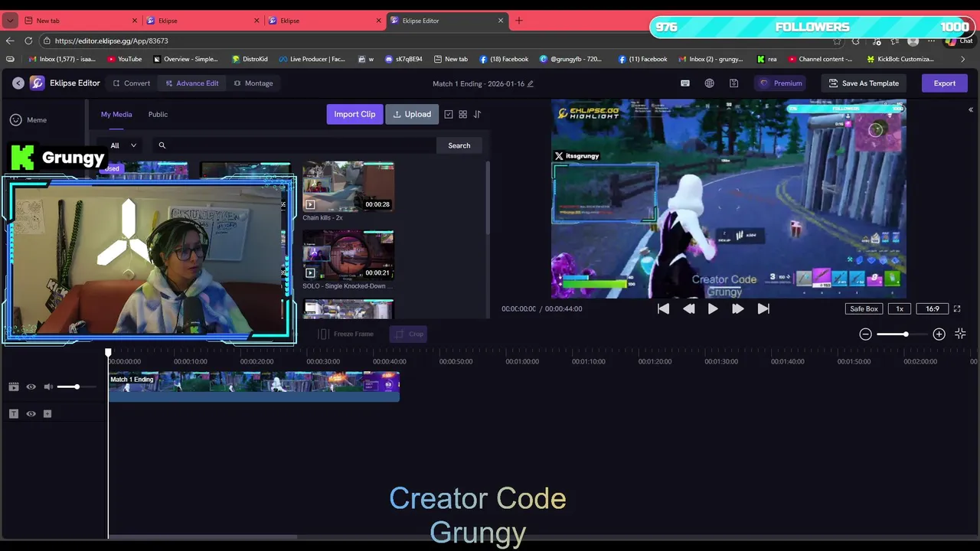
Task: Edit project name with pencil icon
Action: 531,83
